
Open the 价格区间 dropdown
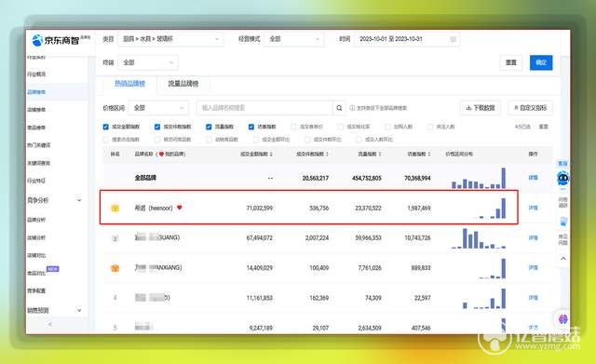(158, 108)
